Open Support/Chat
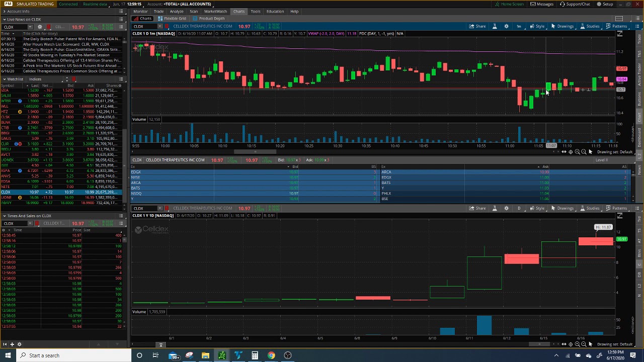 [575, 4]
